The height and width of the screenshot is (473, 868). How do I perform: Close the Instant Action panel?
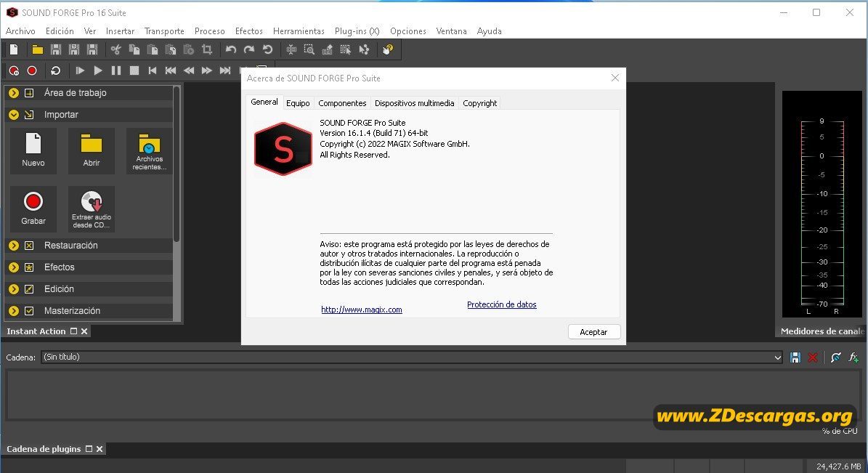(x=84, y=331)
